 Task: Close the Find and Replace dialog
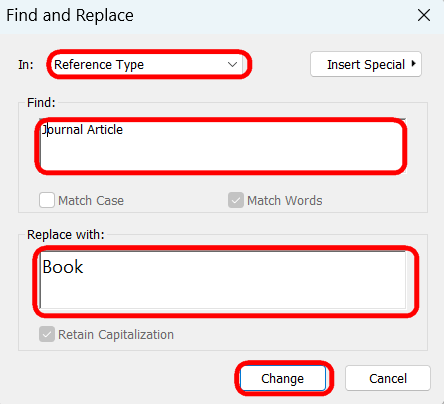[x=424, y=15]
